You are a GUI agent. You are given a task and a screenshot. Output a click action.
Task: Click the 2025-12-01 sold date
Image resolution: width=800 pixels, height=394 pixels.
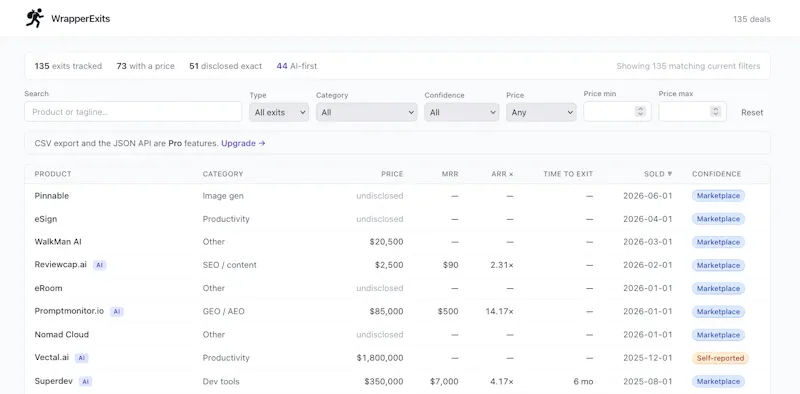coord(647,358)
